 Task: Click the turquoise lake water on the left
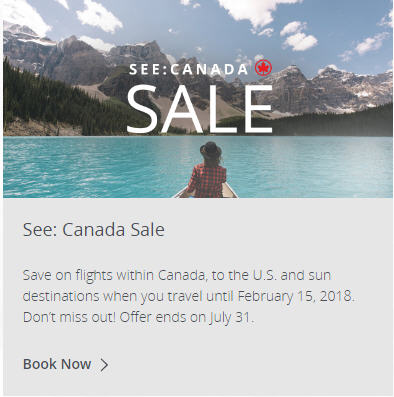(x=83, y=167)
